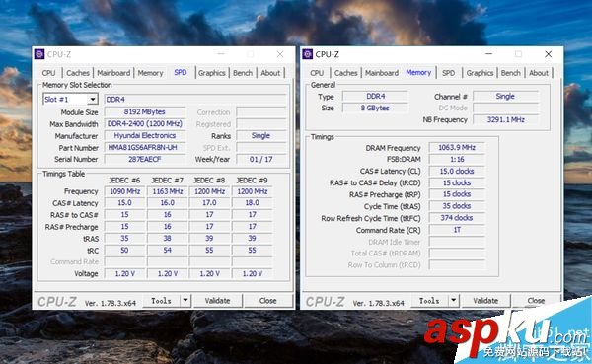Click the memory Size value 8 GBytes

coord(375,108)
